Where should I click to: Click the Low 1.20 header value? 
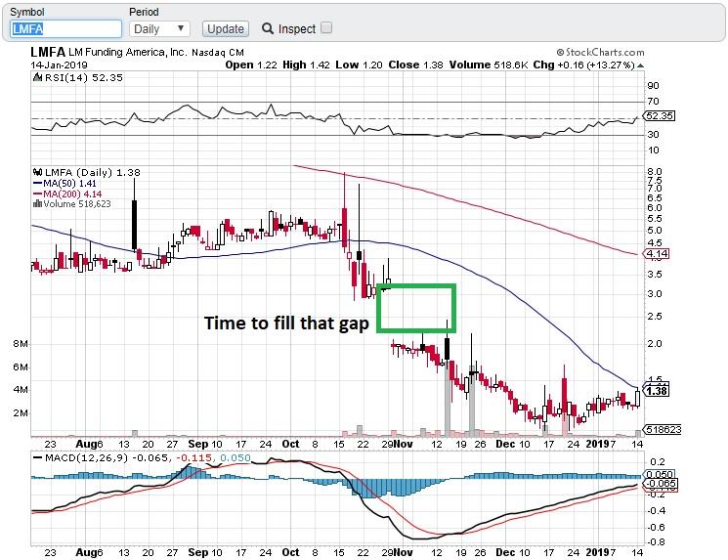point(359,65)
